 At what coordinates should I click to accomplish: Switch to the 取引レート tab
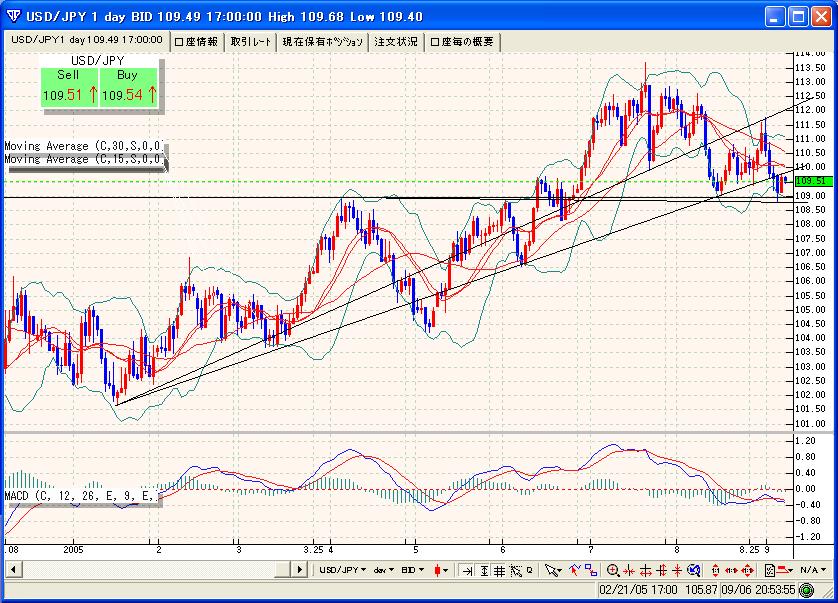pos(250,43)
